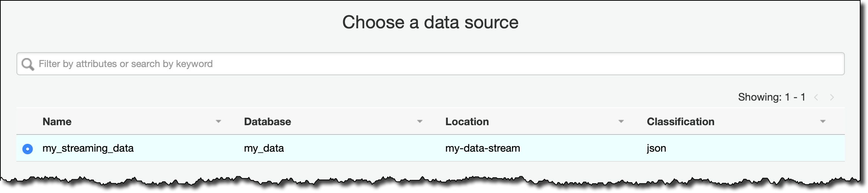The width and height of the screenshot is (868, 193).
Task: Click the my-data-stream location cell
Action: 482,148
